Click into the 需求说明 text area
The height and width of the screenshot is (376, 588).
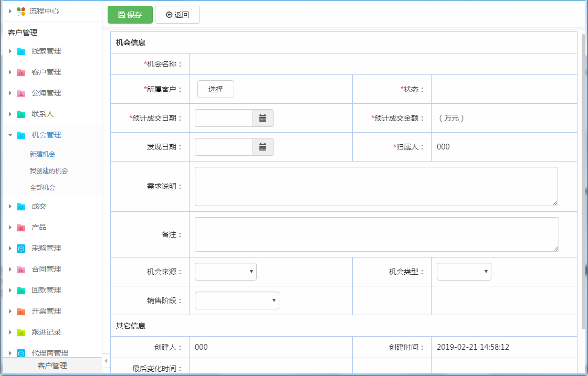[x=376, y=187]
